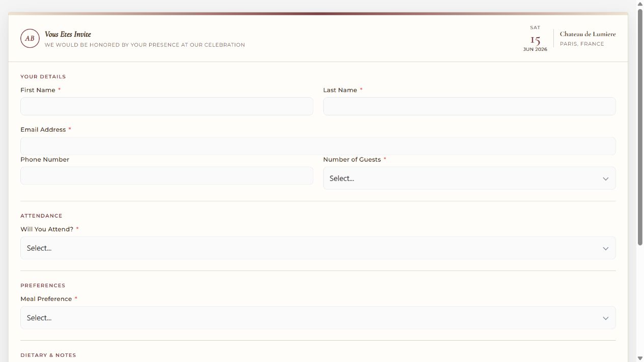The height and width of the screenshot is (362, 644).
Task: Click into the First Name field
Action: (166, 106)
